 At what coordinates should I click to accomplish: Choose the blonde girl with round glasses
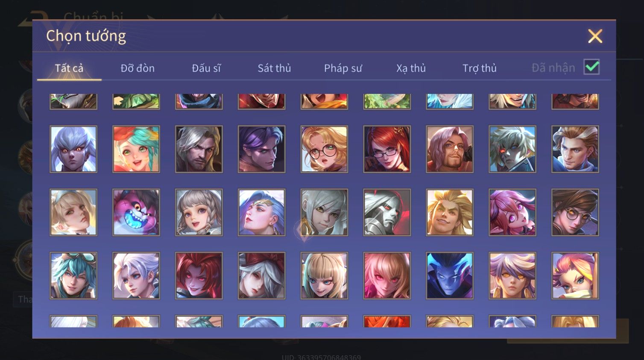point(324,149)
